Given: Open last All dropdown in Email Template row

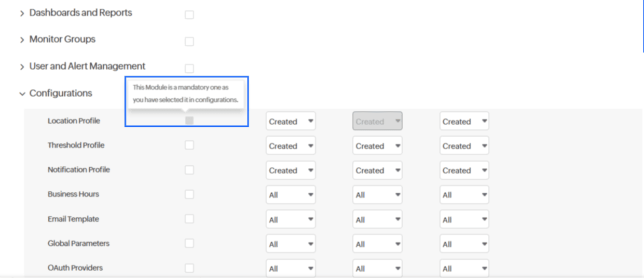Looking at the screenshot, I should tap(464, 220).
